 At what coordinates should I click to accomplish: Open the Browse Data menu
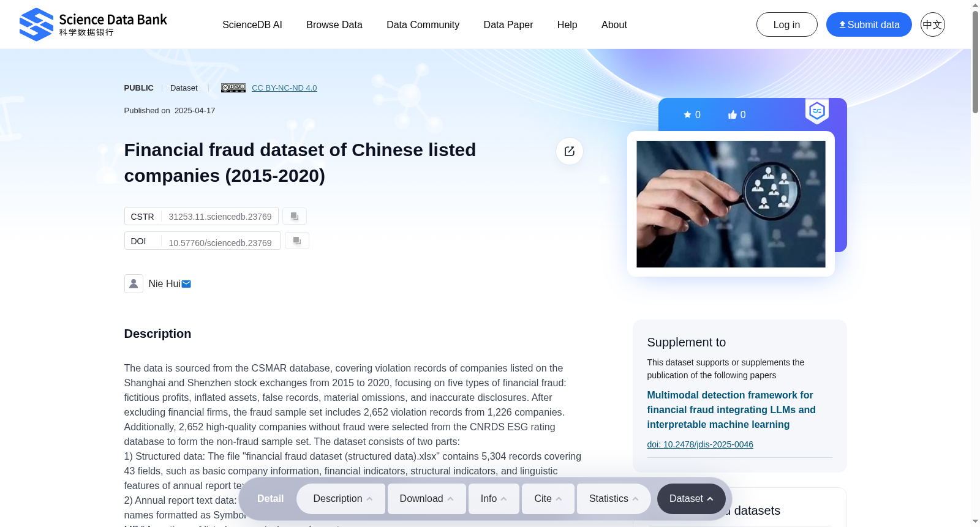point(334,25)
